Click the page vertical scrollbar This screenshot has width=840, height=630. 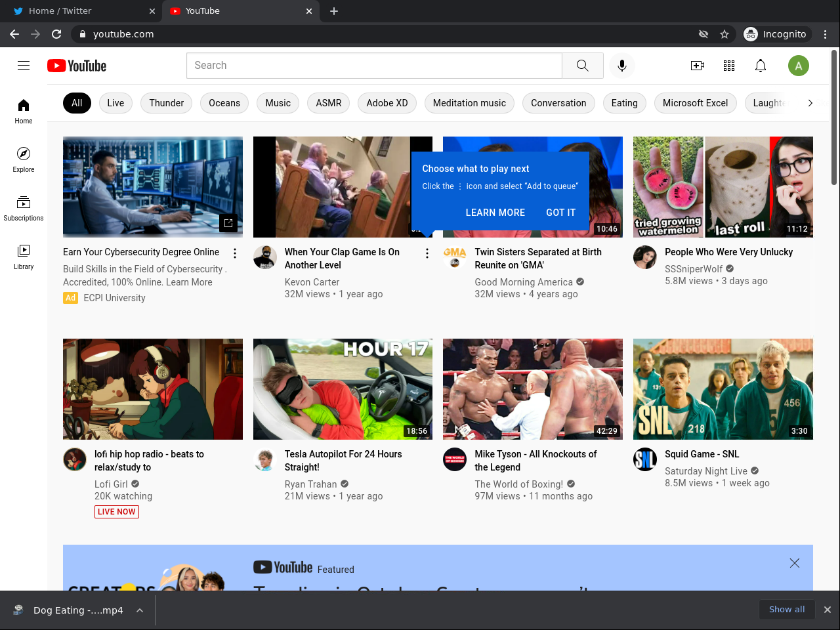pyautogui.click(x=834, y=118)
